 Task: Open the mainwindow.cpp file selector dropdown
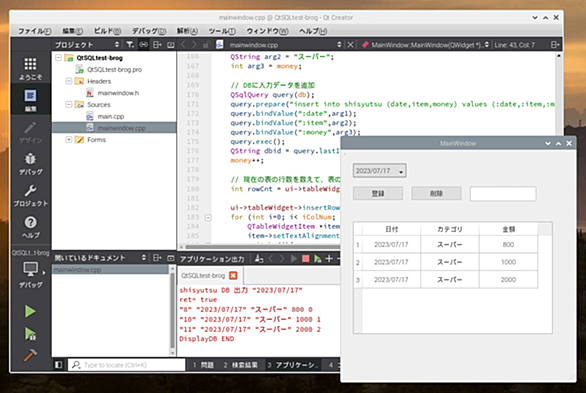pos(339,44)
